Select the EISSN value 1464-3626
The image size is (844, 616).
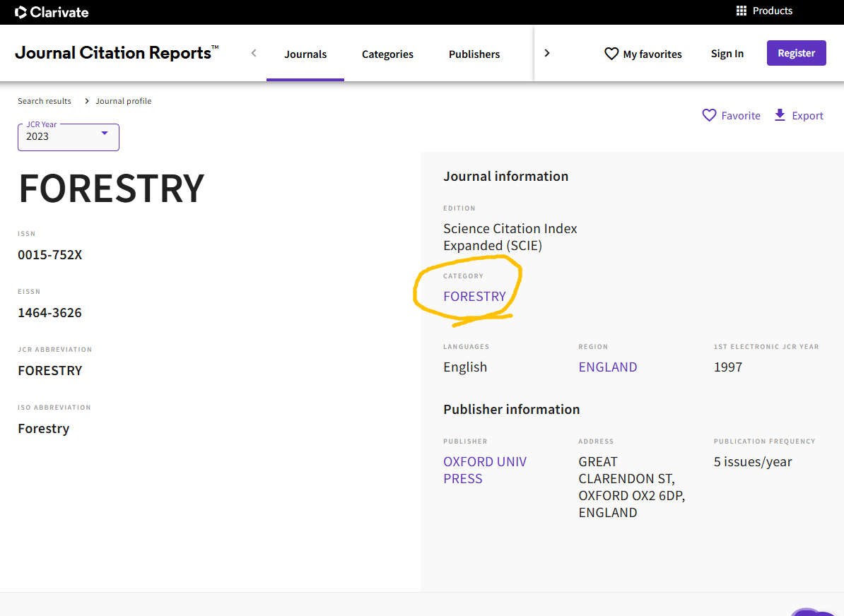tap(49, 313)
